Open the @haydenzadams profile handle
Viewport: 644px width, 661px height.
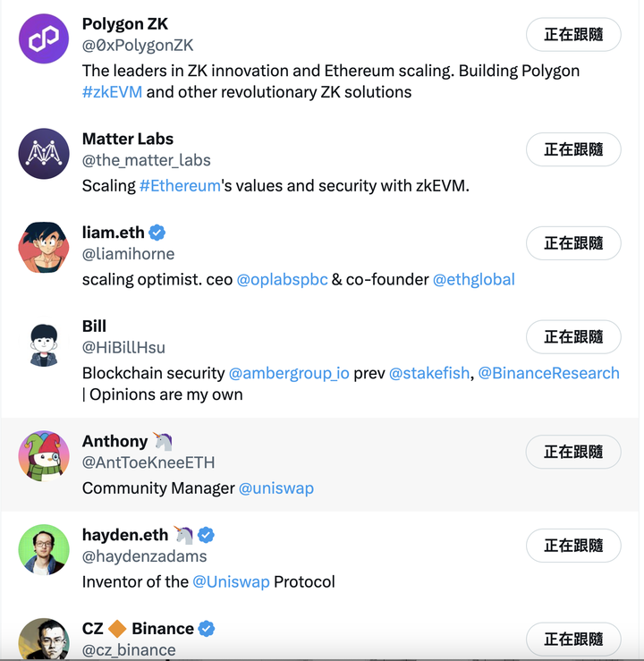pyautogui.click(x=145, y=556)
